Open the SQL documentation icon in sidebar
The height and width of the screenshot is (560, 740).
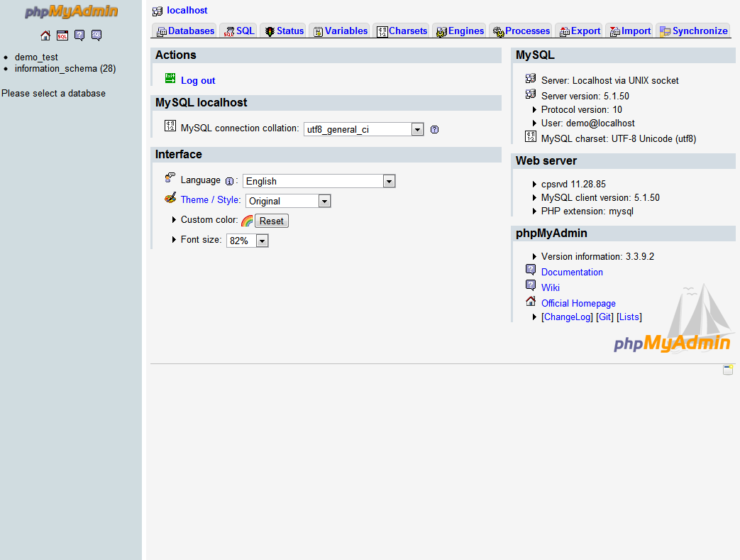click(x=96, y=35)
